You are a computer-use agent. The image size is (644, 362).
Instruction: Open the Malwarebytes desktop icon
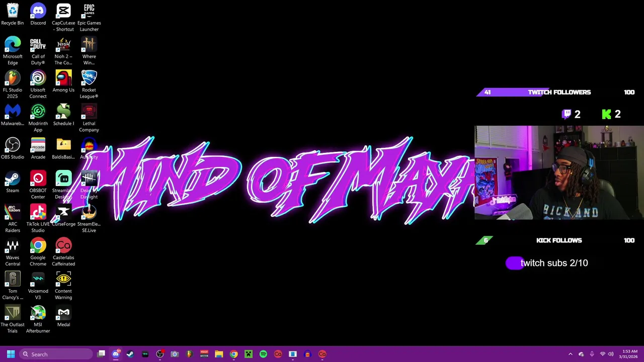click(x=13, y=115)
